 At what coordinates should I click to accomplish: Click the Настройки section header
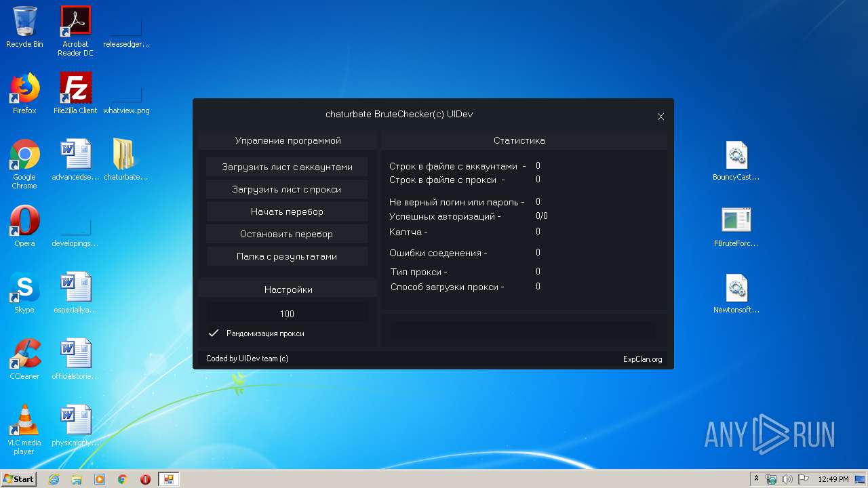[288, 289]
